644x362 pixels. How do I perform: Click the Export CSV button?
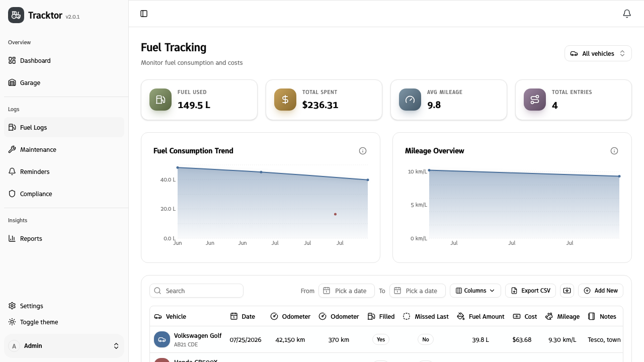(531, 291)
